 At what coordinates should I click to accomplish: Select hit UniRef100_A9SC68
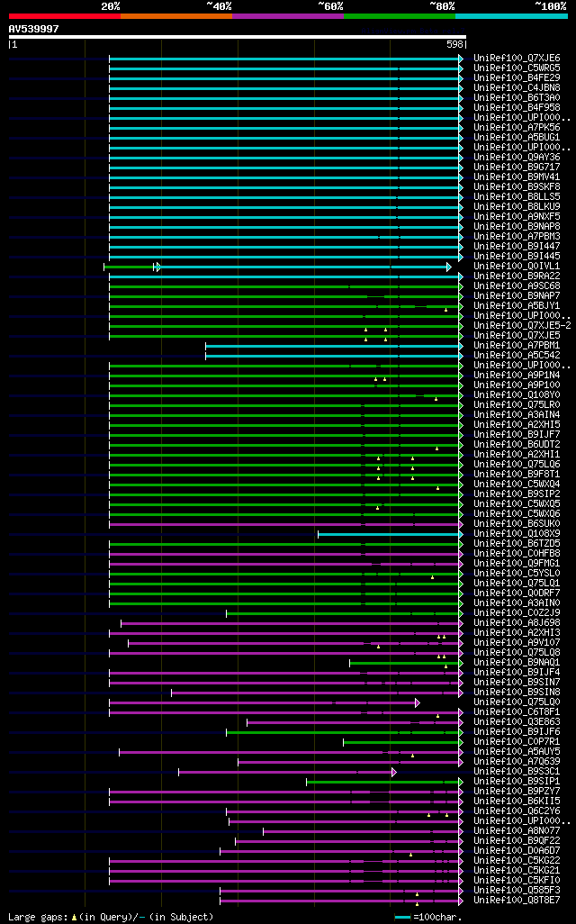click(517, 286)
